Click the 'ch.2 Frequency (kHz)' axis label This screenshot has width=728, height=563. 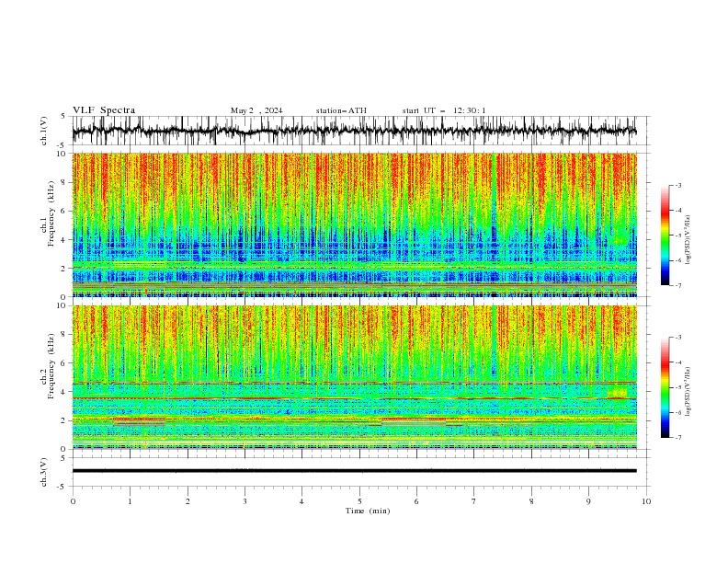(48, 366)
